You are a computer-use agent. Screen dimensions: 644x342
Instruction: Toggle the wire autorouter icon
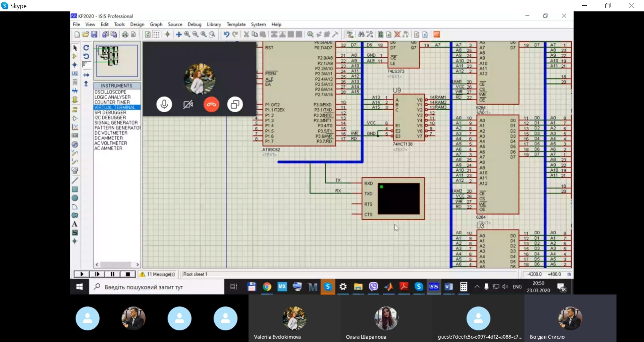[350, 35]
